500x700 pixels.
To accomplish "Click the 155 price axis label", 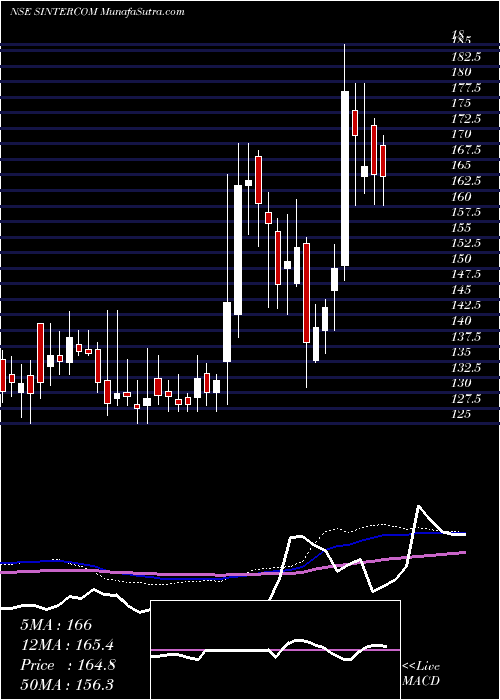I will [462, 228].
